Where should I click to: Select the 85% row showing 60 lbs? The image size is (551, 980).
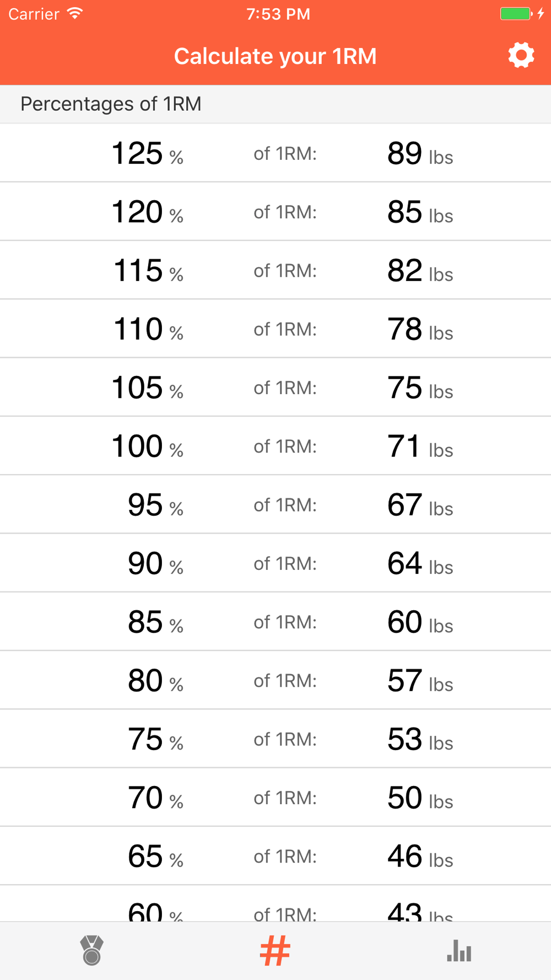pos(275,622)
